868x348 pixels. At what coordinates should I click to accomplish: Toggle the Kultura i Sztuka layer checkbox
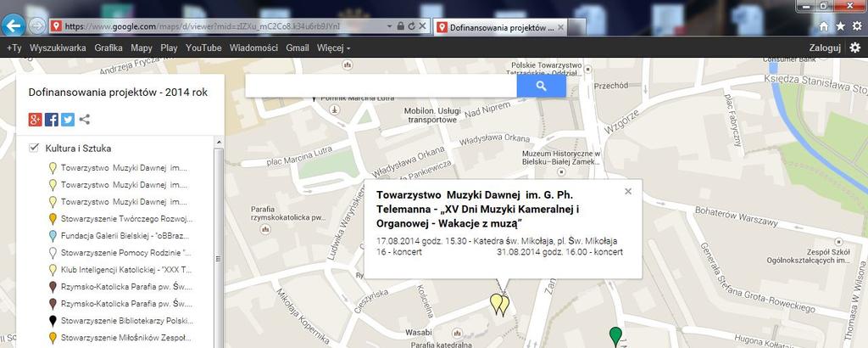pyautogui.click(x=34, y=148)
